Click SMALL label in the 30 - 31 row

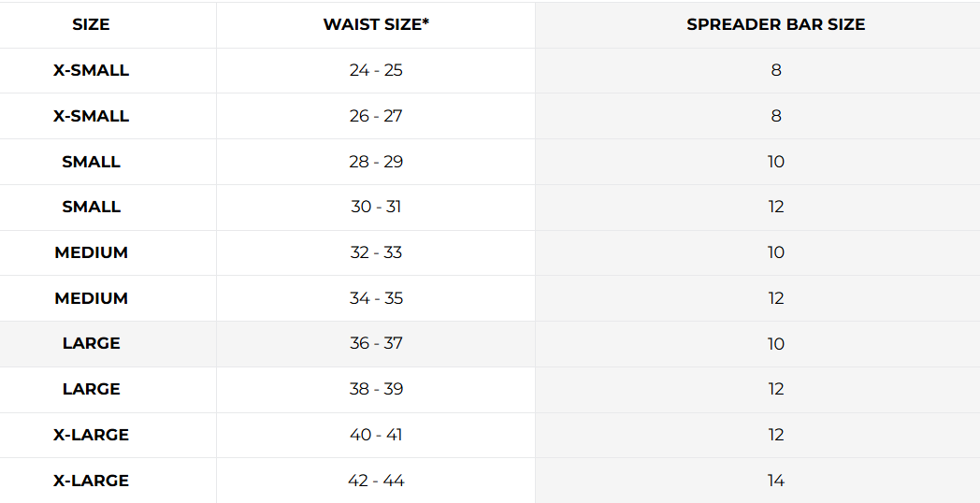pos(91,207)
